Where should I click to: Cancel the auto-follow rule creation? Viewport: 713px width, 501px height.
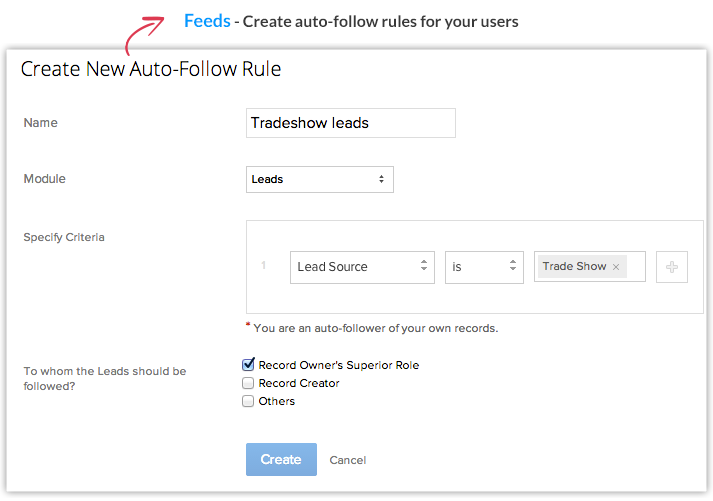click(347, 460)
